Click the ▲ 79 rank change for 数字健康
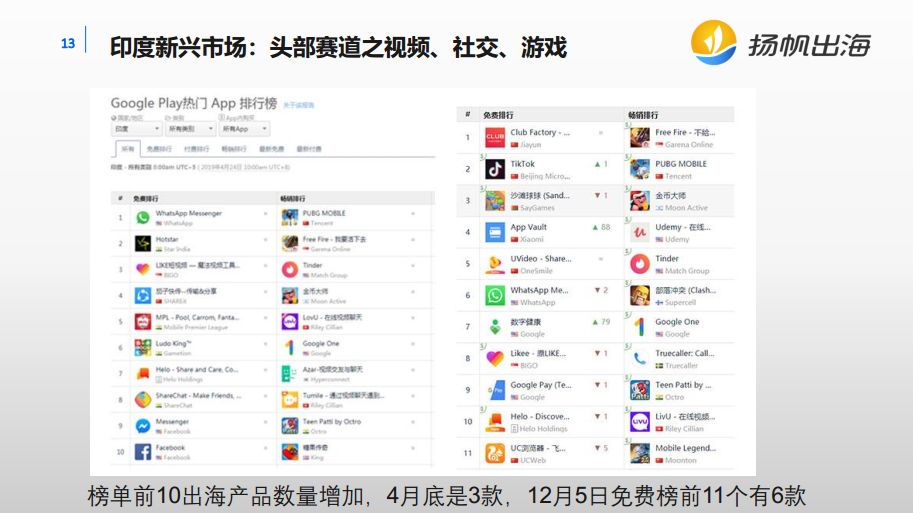Image resolution: width=913 pixels, height=513 pixels. tap(601, 322)
